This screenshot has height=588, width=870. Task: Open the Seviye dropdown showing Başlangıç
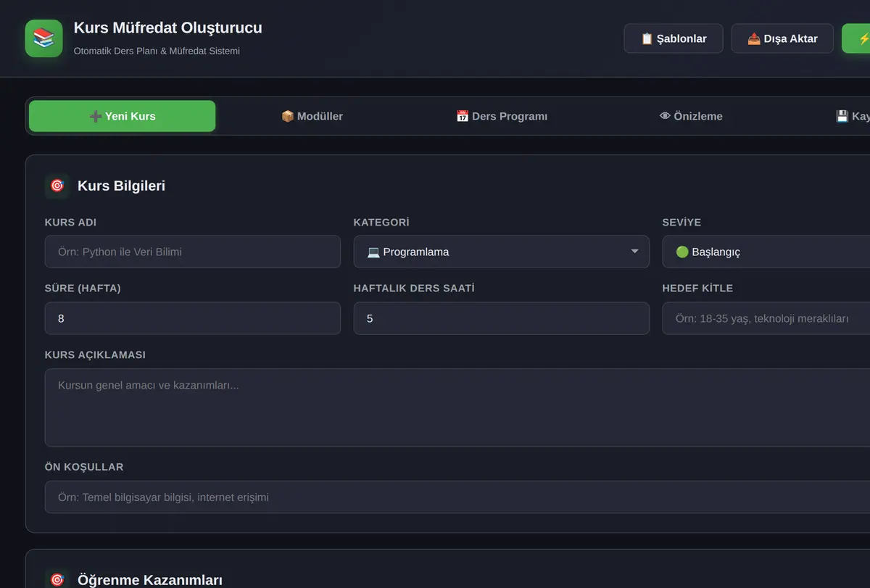(766, 252)
